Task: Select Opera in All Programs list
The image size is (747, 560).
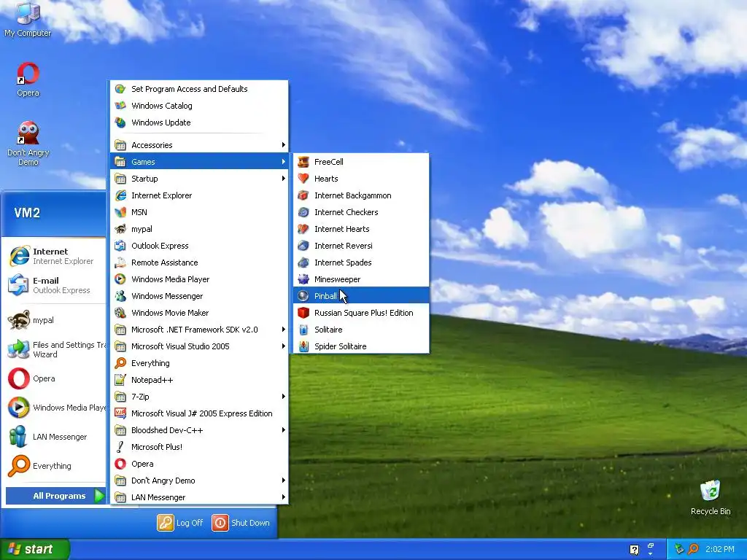Action: [199, 464]
